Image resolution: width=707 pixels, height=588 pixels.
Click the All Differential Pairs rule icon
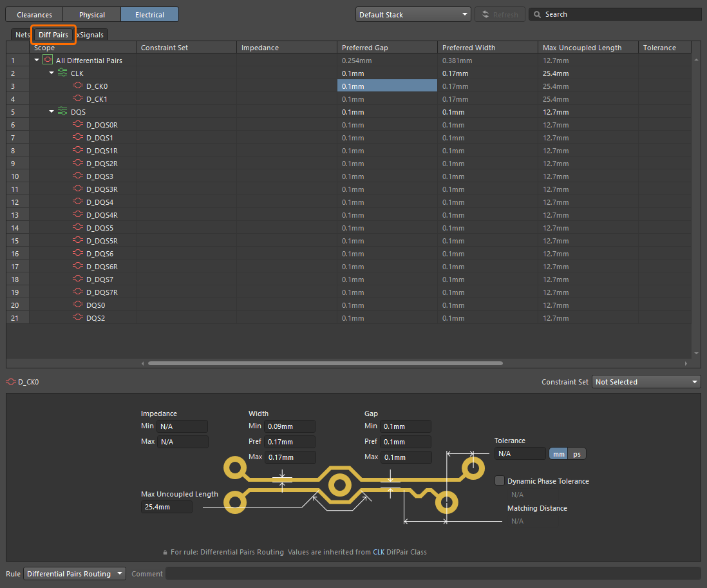pos(48,61)
